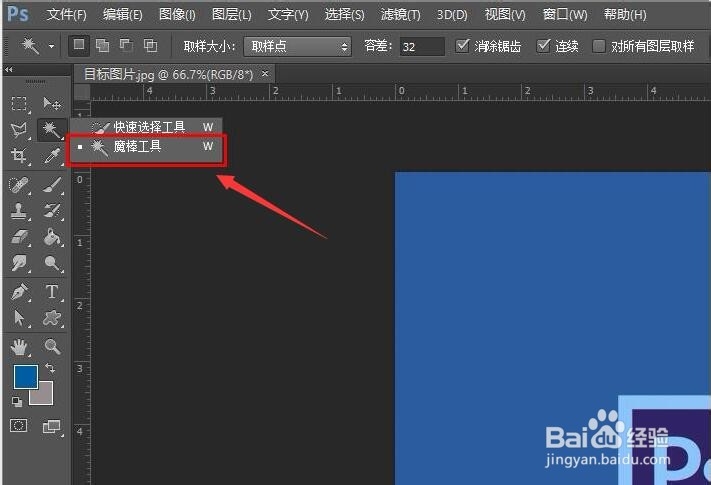This screenshot has width=711, height=485.
Task: Select the Eyedropper tool
Action: (x=52, y=155)
